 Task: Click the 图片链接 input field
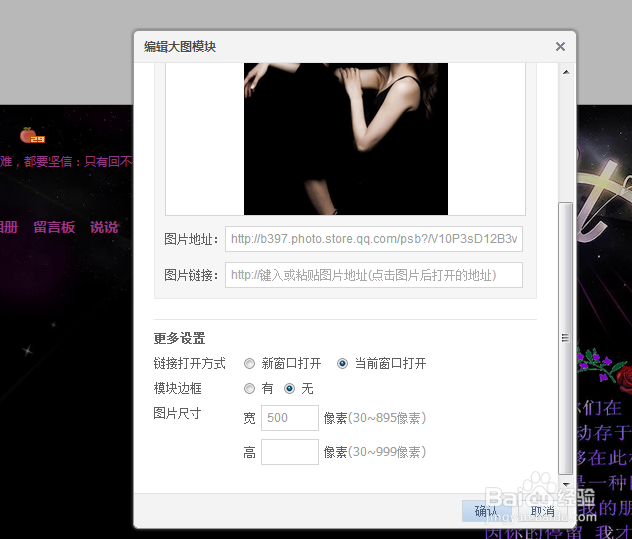[374, 275]
